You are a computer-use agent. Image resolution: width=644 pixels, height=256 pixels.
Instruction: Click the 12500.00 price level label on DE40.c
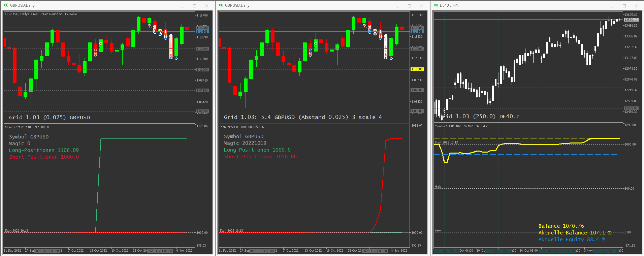click(631, 108)
